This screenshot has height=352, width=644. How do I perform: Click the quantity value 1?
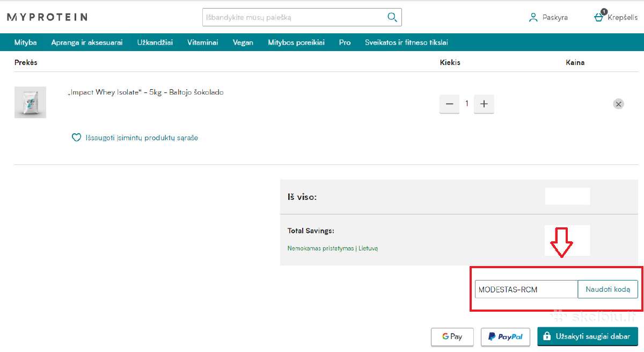click(x=467, y=104)
